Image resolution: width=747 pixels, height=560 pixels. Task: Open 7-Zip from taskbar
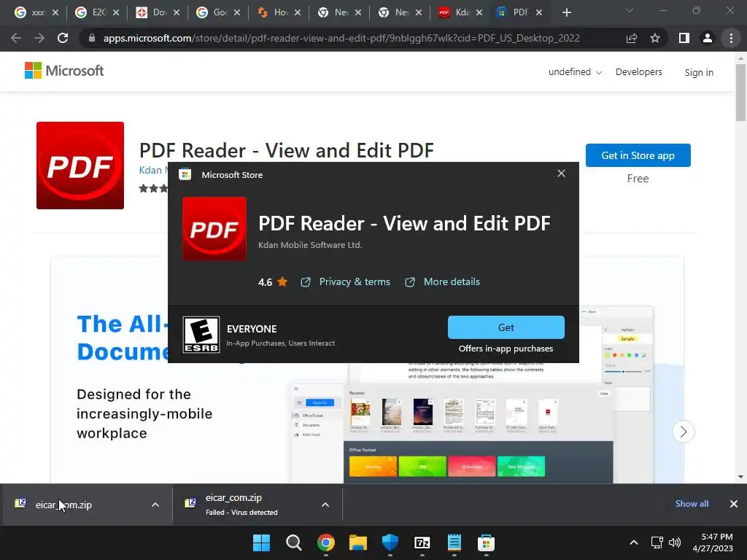click(x=422, y=542)
